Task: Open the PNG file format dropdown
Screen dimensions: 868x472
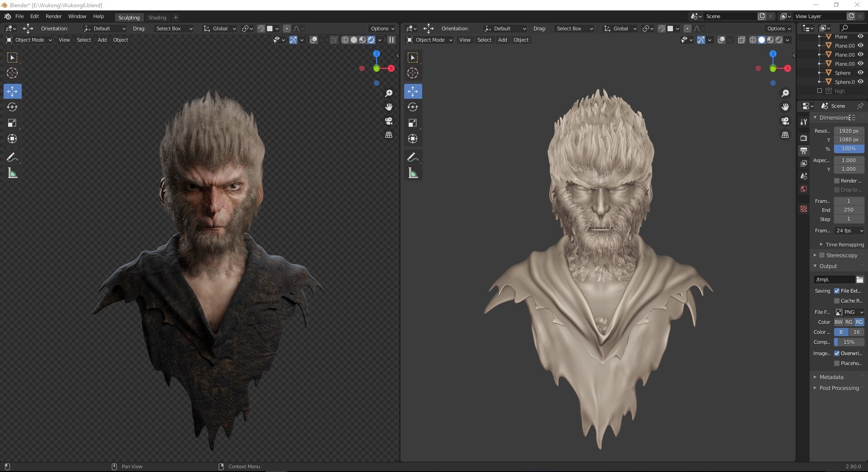Action: (x=849, y=312)
